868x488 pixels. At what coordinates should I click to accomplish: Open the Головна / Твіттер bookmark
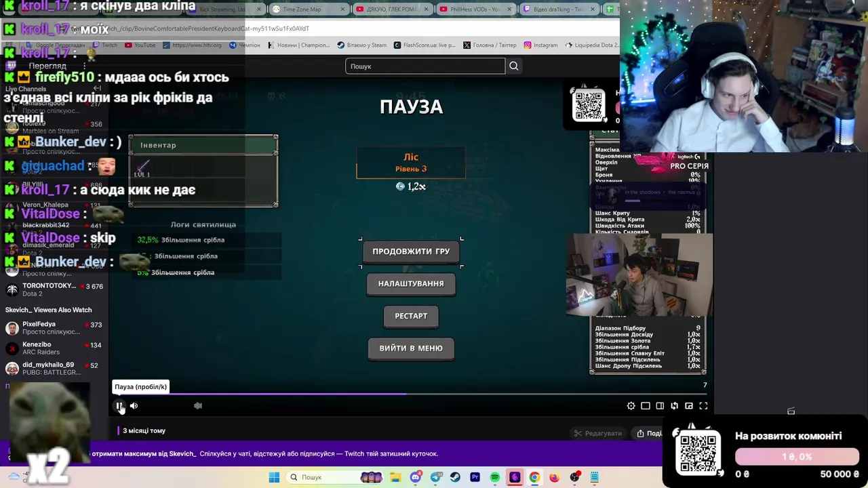pyautogui.click(x=490, y=45)
